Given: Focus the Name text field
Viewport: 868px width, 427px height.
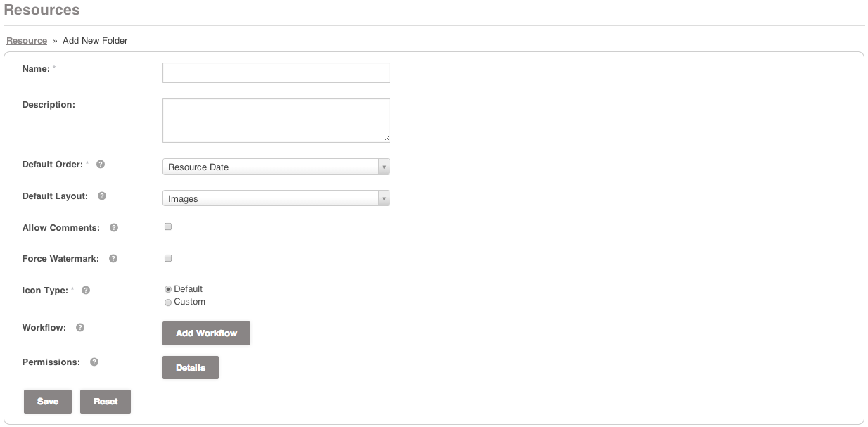Looking at the screenshot, I should click(276, 73).
